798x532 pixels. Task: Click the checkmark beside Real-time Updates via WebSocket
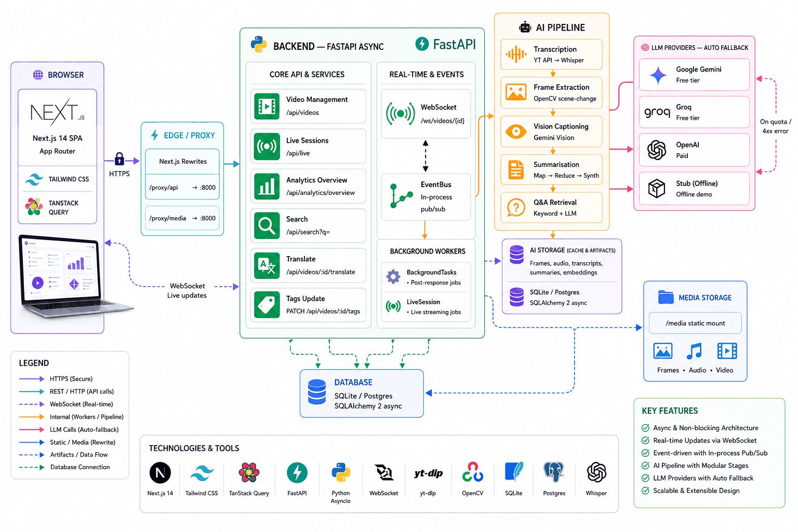tap(645, 441)
